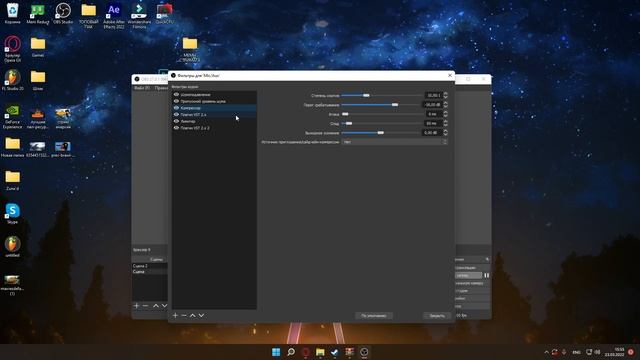Screen dimensions: 640x360
Task: Toggle eye icon for Лимитер filter
Action: [176, 121]
